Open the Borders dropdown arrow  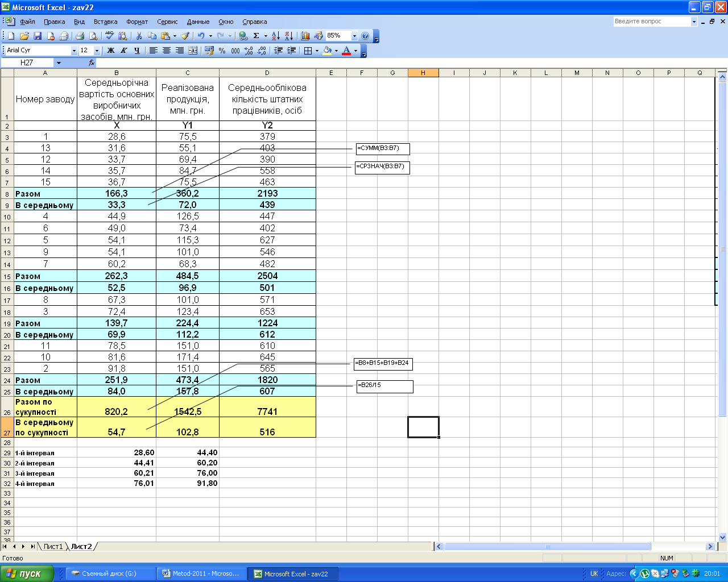point(317,51)
